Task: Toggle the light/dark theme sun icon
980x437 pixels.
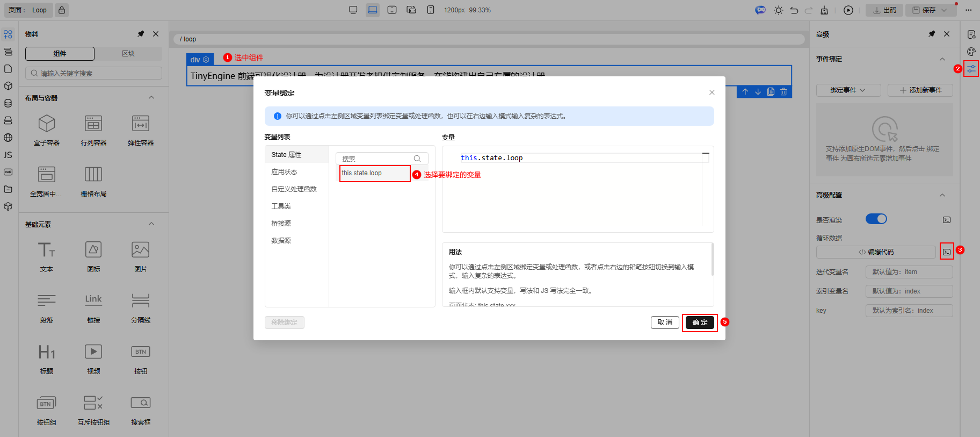Action: (778, 10)
